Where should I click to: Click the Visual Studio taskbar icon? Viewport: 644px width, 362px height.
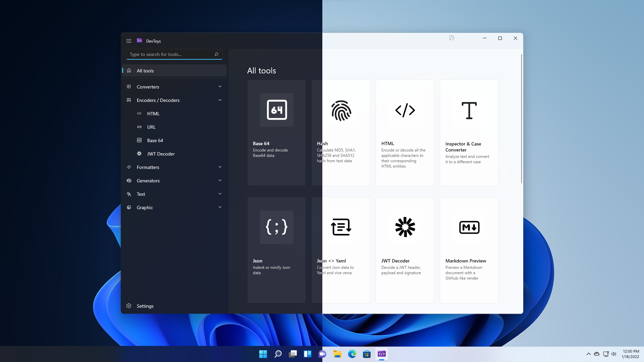click(x=381, y=354)
